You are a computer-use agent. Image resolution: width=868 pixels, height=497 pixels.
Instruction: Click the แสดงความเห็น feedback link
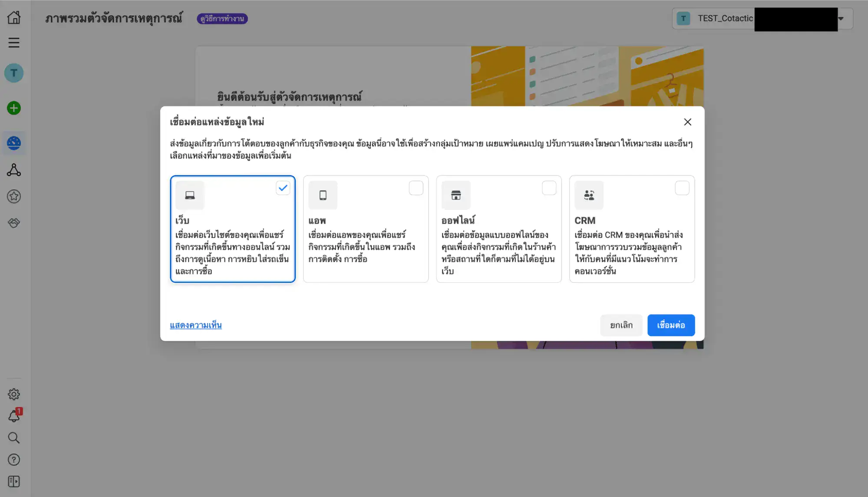tap(196, 325)
